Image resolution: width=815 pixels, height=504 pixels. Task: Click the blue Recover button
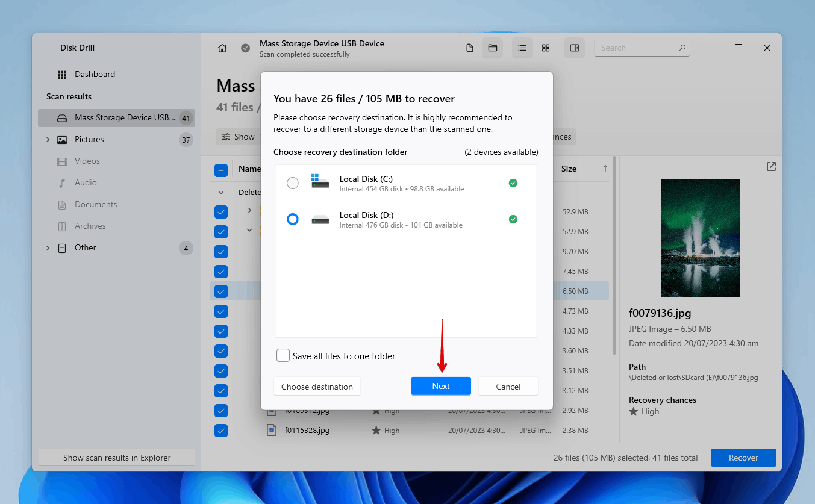tap(743, 458)
